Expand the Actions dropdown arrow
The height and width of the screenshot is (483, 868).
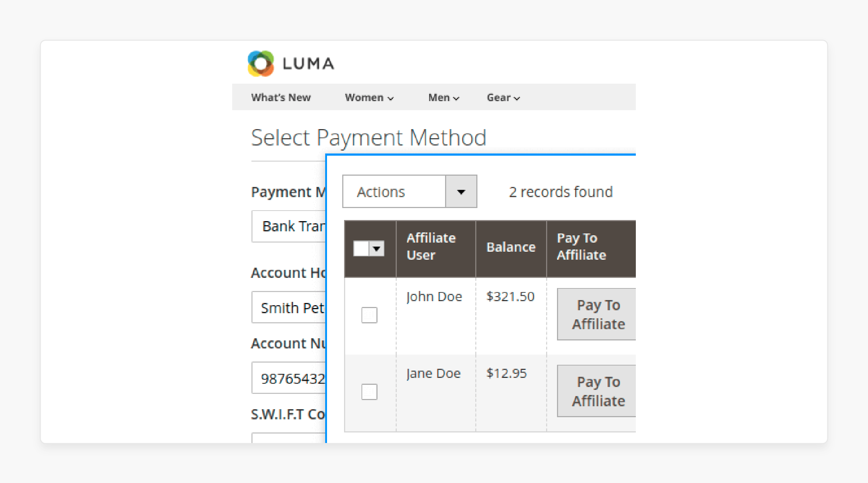(x=461, y=192)
